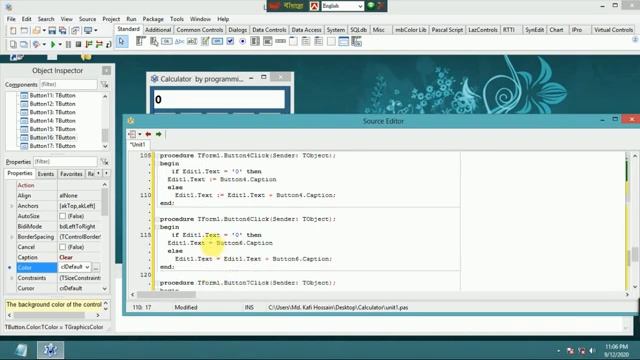Click red back arrow in Source Editor
The width and height of the screenshot is (640, 360).
(148, 134)
